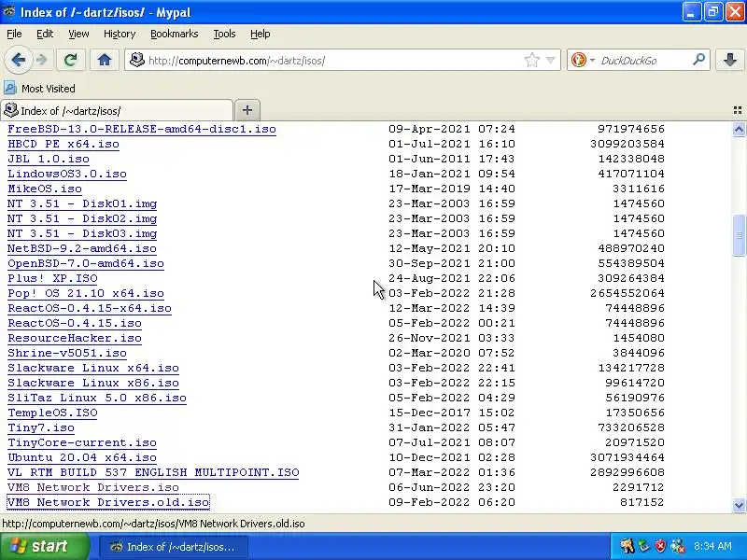The width and height of the screenshot is (747, 560).
Task: Download Ubuntu 20.04 x64.iso
Action: 82,457
